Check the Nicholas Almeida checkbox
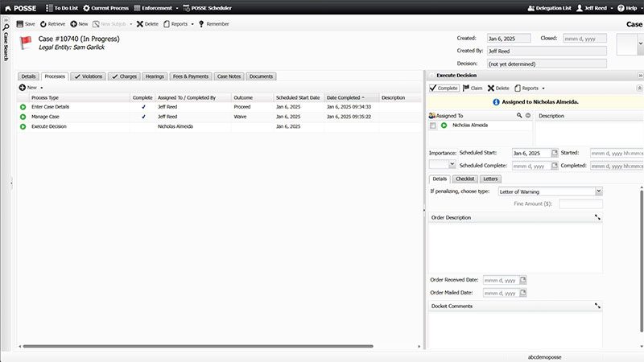This screenshot has width=644, height=362. point(432,125)
